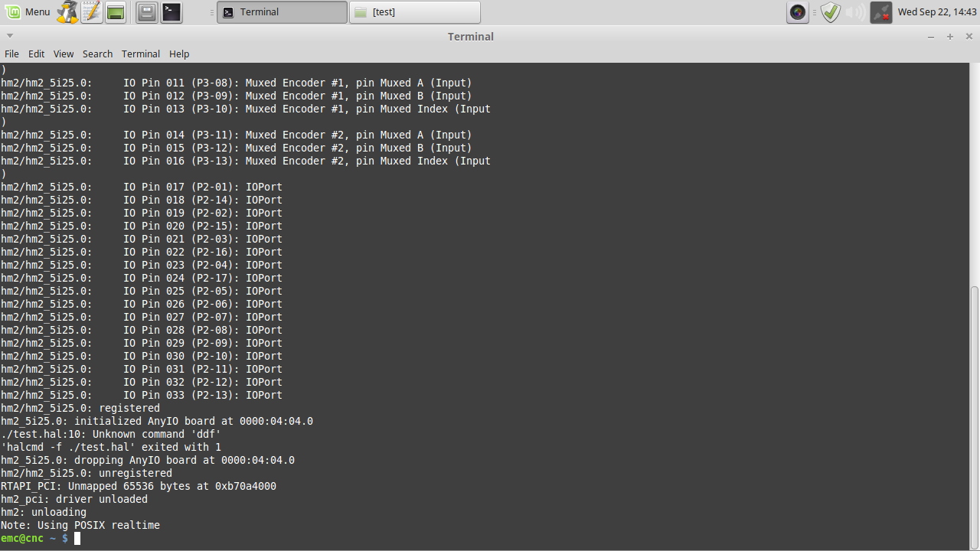
Task: Click 'IO Pin 025 (P2-05)' line
Action: click(x=142, y=291)
